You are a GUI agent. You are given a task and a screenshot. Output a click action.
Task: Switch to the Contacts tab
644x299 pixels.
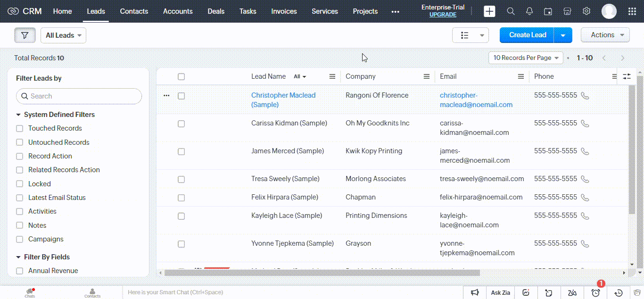(134, 11)
